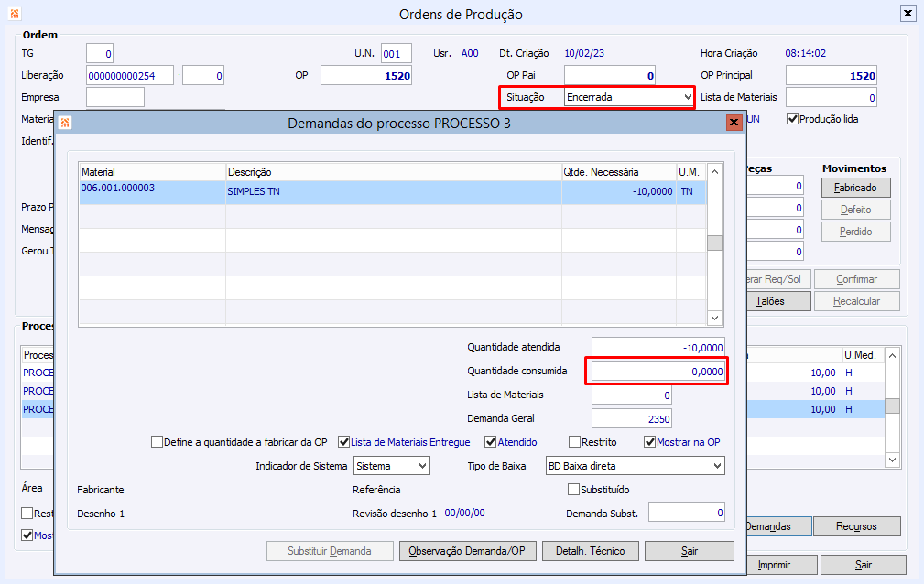Click the Recursos button
924x584 pixels.
pos(857,526)
